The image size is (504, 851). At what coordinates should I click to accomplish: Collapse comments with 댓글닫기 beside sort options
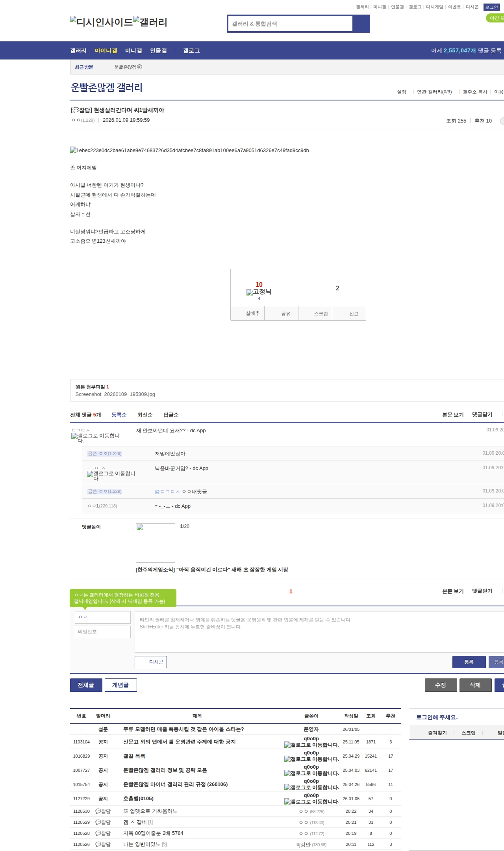click(x=482, y=414)
